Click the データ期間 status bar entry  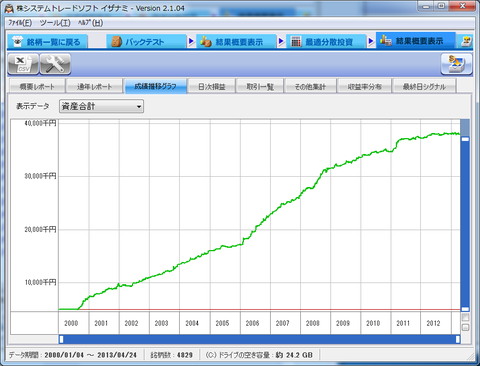[x=73, y=355]
